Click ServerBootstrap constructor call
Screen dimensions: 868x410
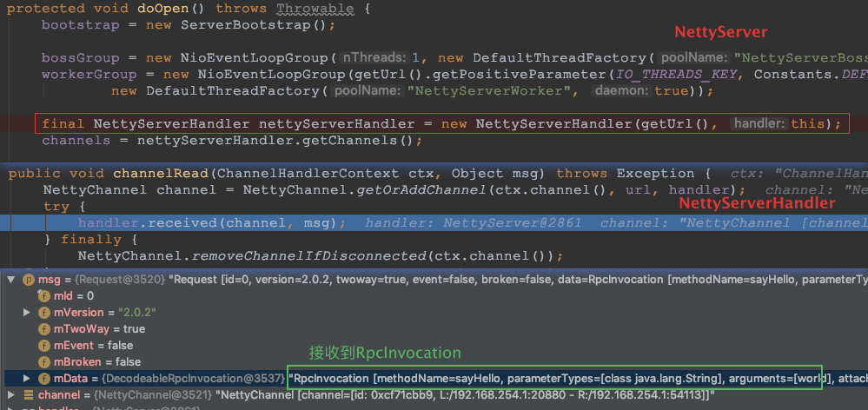click(255, 25)
